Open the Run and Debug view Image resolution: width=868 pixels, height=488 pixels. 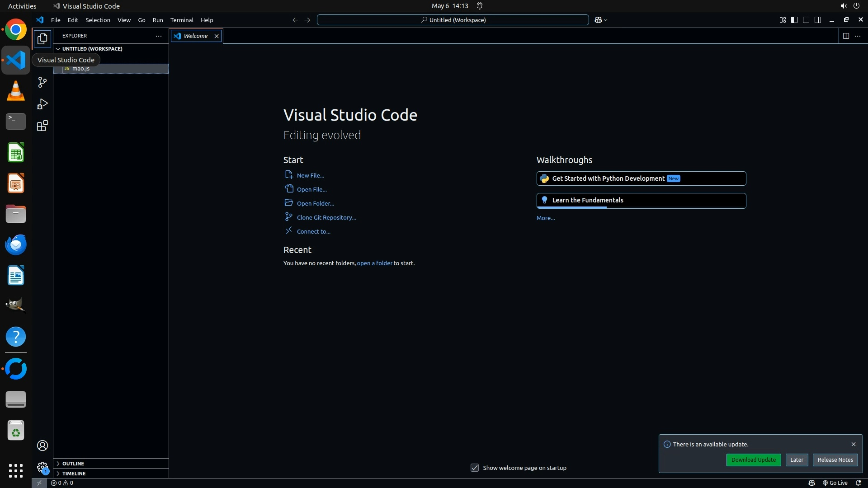click(x=42, y=104)
